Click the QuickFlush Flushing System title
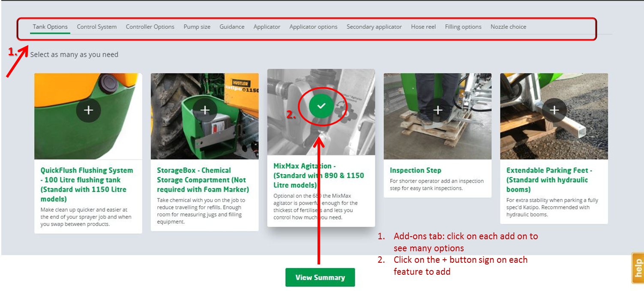 pyautogui.click(x=87, y=184)
